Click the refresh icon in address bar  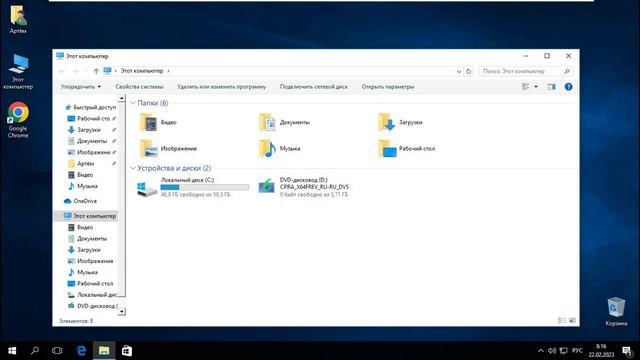(x=469, y=71)
